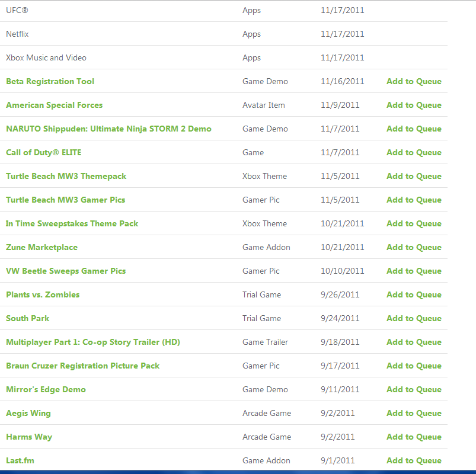Add Aegis Wing to queue
The image size is (476, 474).
(x=414, y=413)
